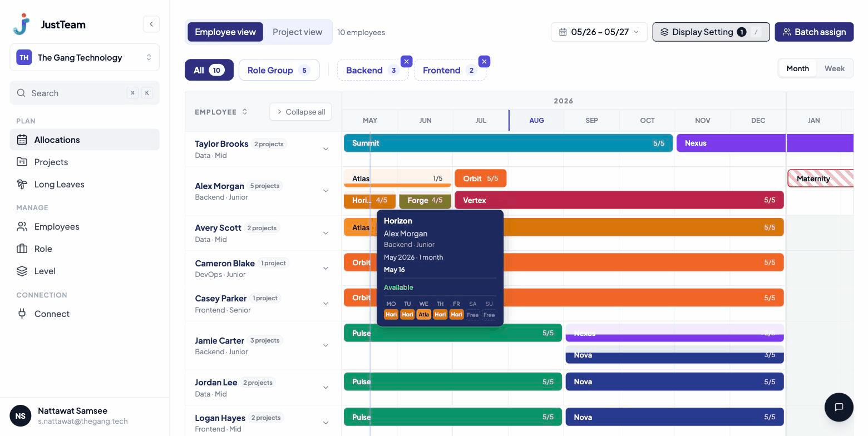Open The Gang Technology workspace switcher
Viewport: 868px width, 436px height.
click(85, 57)
